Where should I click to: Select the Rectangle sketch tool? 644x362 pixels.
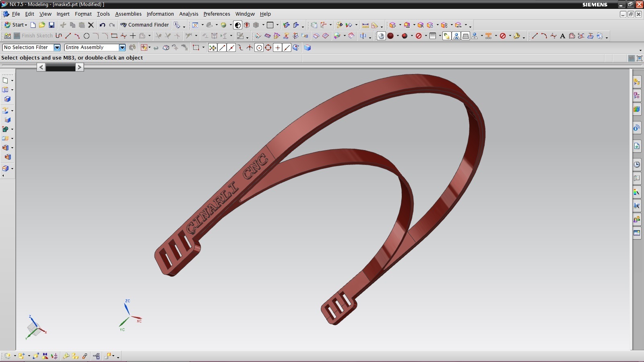114,35
